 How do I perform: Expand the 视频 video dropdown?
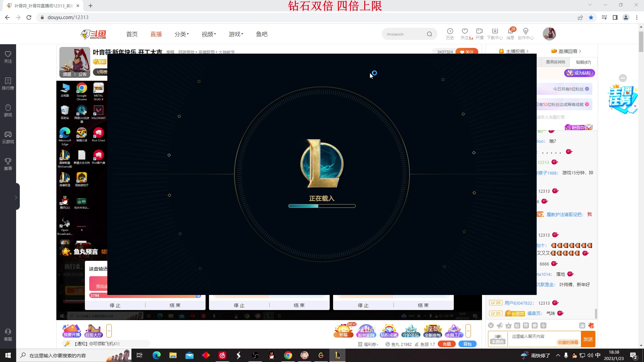pos(209,34)
